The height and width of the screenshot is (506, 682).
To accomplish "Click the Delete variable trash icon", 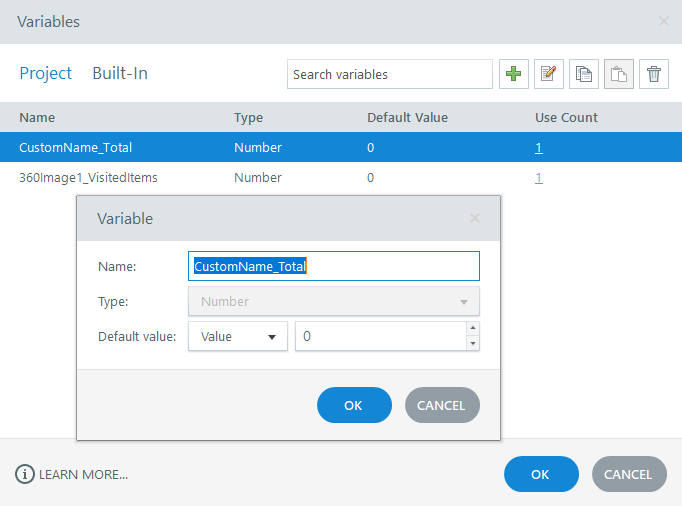I will click(x=654, y=74).
